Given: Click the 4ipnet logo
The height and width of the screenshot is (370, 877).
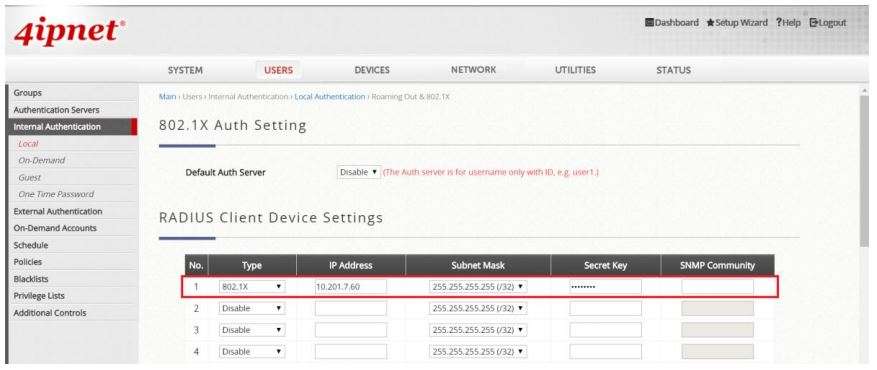Looking at the screenshot, I should click(x=69, y=32).
